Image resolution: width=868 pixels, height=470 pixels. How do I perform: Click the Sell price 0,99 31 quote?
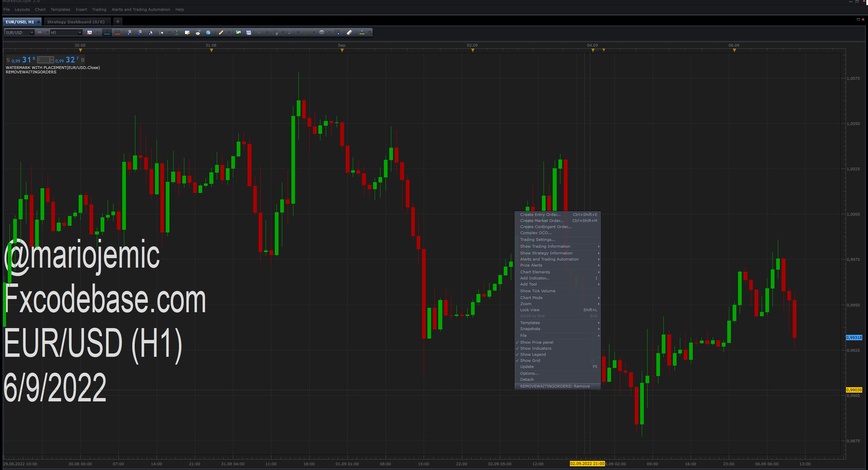coord(23,60)
